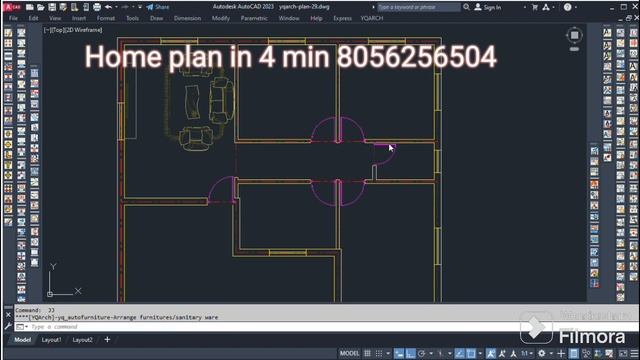
Task: Click the Save diskette icon
Action: 52,7
